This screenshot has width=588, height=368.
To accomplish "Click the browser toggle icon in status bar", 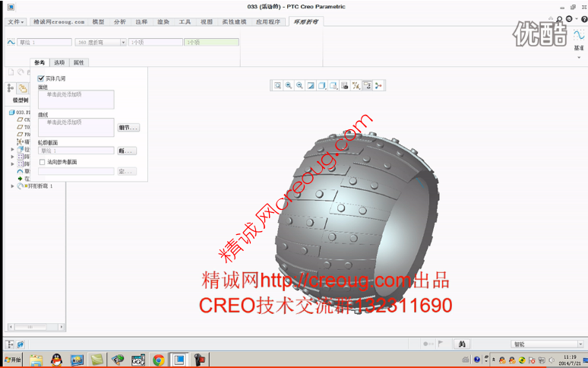I will [x=21, y=344].
